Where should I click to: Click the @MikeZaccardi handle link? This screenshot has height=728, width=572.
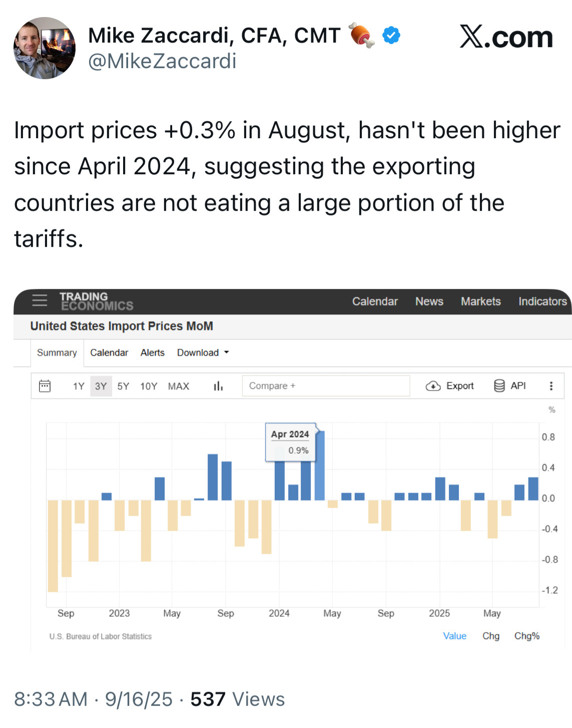click(162, 61)
